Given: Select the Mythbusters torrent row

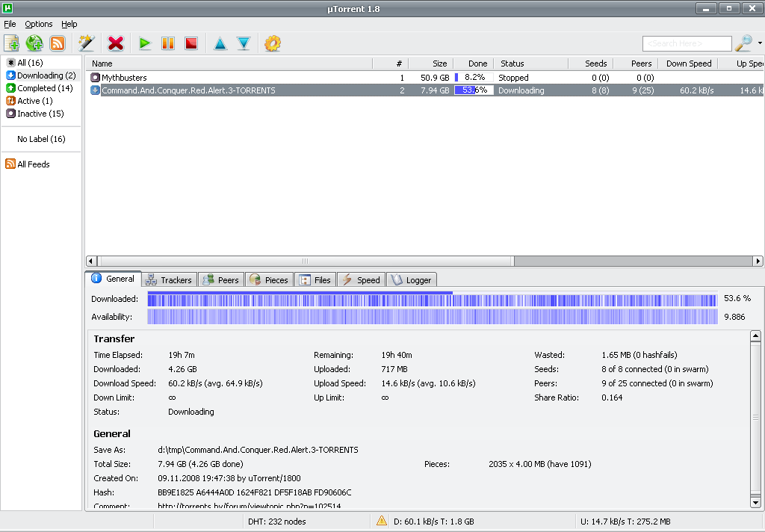Looking at the screenshot, I should (x=424, y=78).
